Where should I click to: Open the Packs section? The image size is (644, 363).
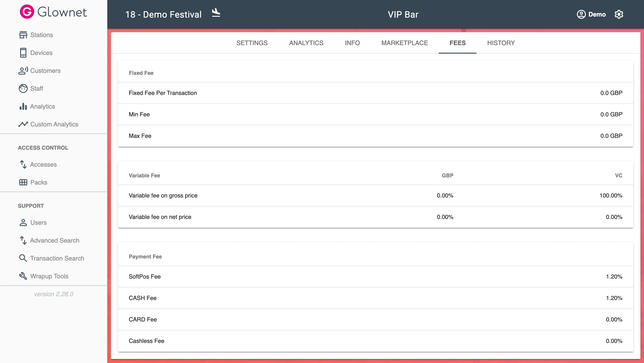pyautogui.click(x=38, y=182)
